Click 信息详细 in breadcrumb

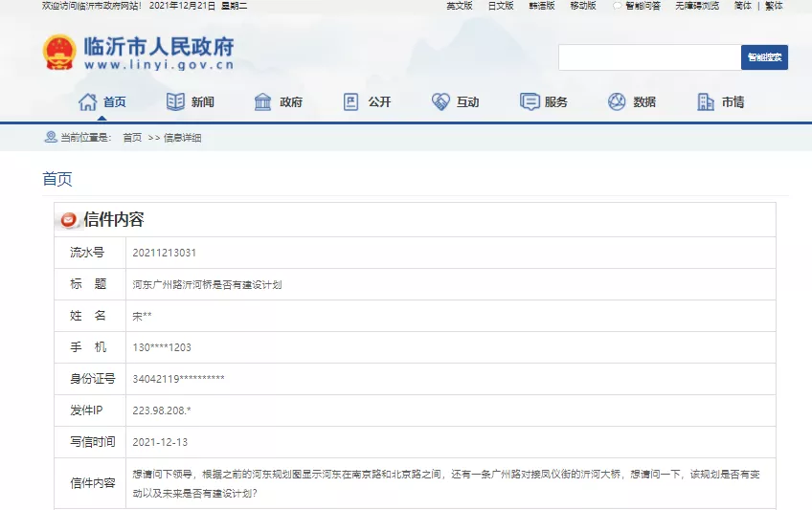pos(182,138)
